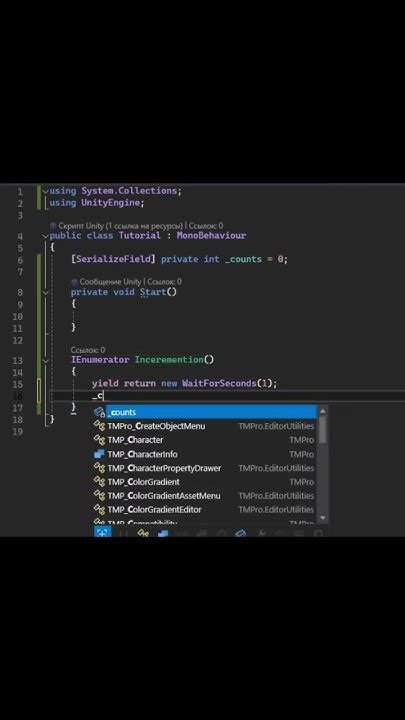This screenshot has width=405, height=720.
Task: Click the TMP_Character class icon
Action: coord(99,439)
